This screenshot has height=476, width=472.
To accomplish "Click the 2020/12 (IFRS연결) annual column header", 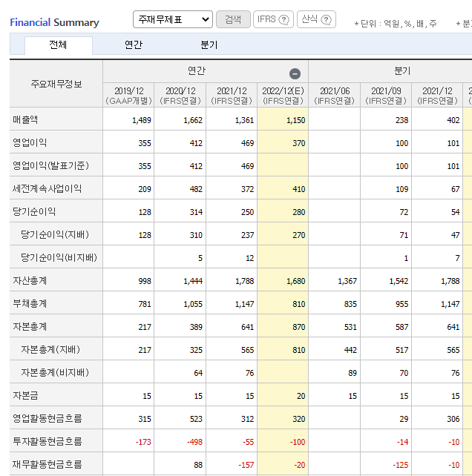I will click(x=180, y=96).
